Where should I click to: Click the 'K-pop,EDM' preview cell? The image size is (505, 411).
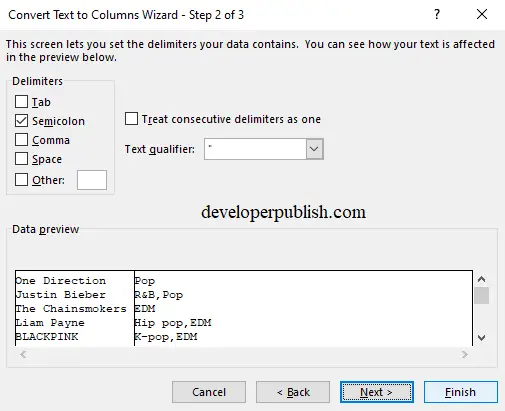click(x=166, y=337)
